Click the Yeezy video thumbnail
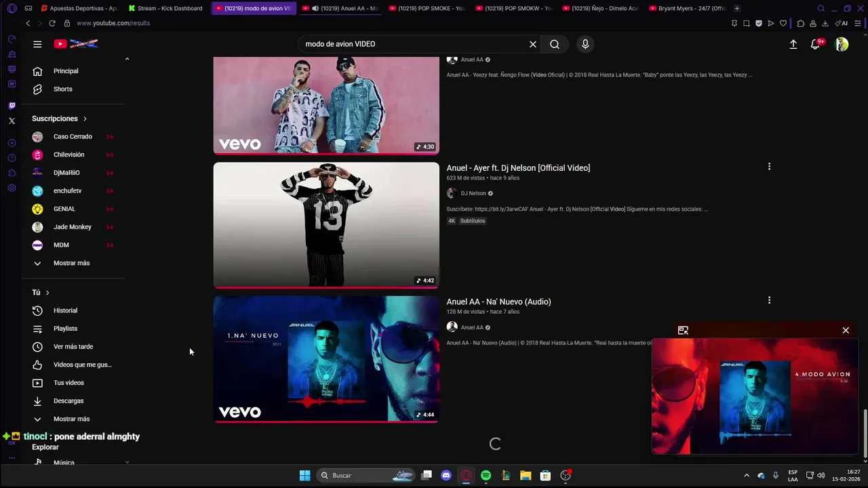 (326, 105)
